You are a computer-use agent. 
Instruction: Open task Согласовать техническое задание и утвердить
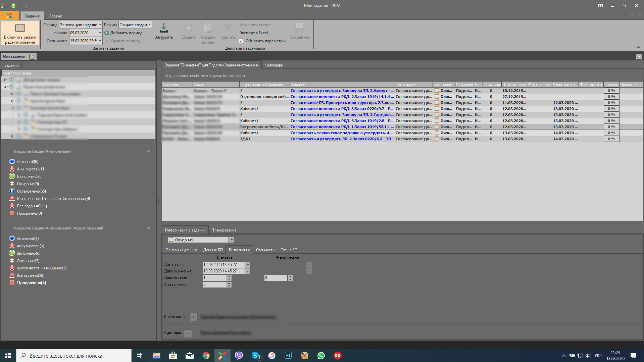pos(342,133)
